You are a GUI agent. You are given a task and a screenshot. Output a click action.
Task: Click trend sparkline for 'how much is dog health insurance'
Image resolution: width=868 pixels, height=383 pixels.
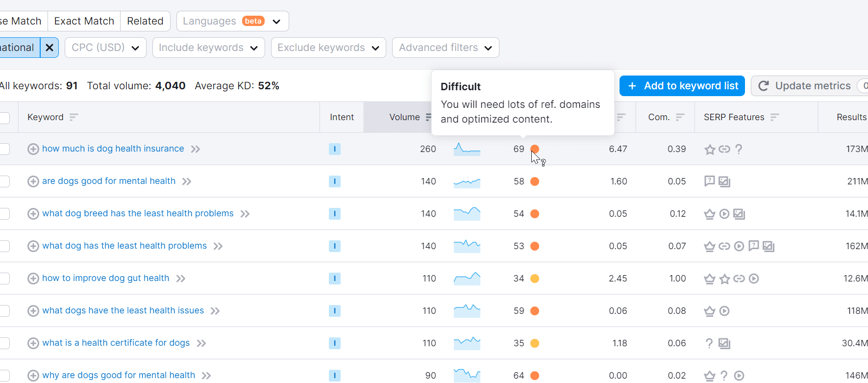(x=467, y=149)
